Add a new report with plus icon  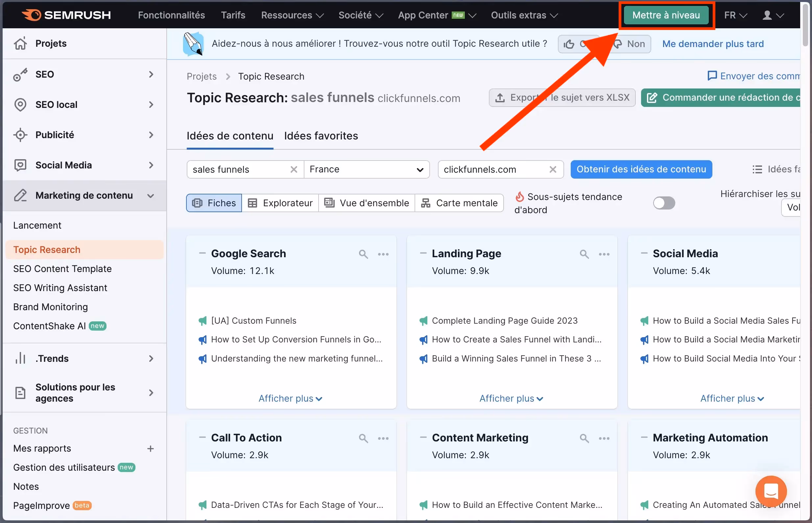[x=151, y=448]
